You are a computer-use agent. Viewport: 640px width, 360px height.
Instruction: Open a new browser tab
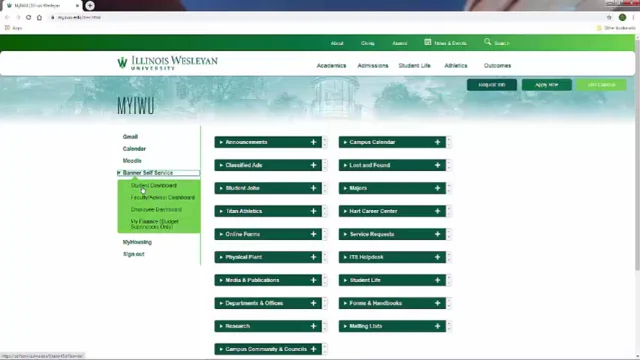click(90, 6)
